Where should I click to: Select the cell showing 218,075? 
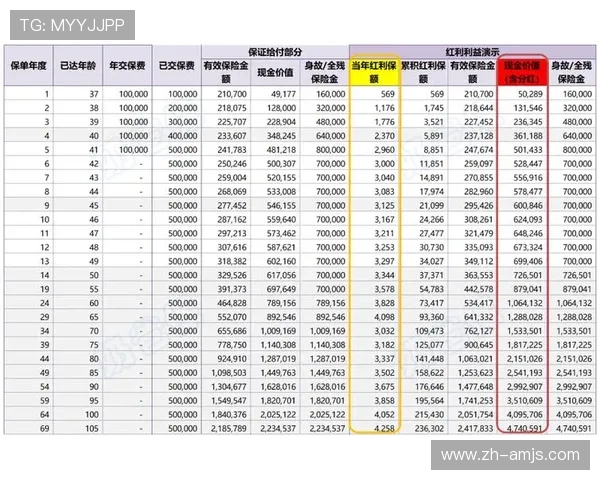[x=226, y=108]
